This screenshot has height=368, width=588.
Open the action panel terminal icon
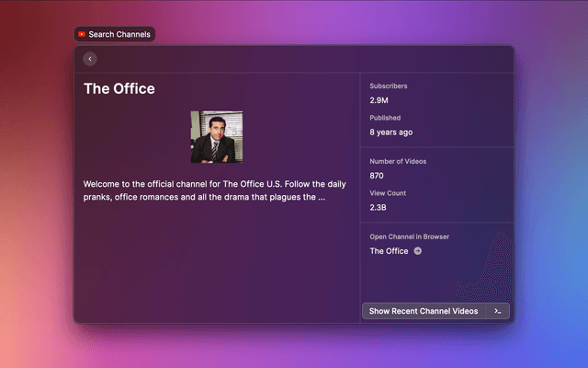(x=498, y=311)
